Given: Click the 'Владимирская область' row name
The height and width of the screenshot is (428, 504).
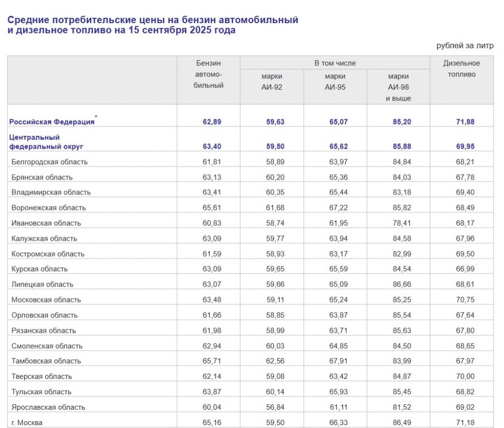Looking at the screenshot, I should 51,192.
